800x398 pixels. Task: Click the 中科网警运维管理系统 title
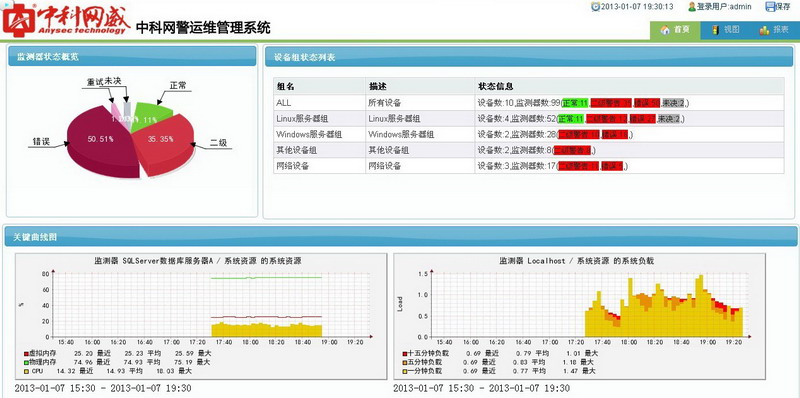pos(204,28)
